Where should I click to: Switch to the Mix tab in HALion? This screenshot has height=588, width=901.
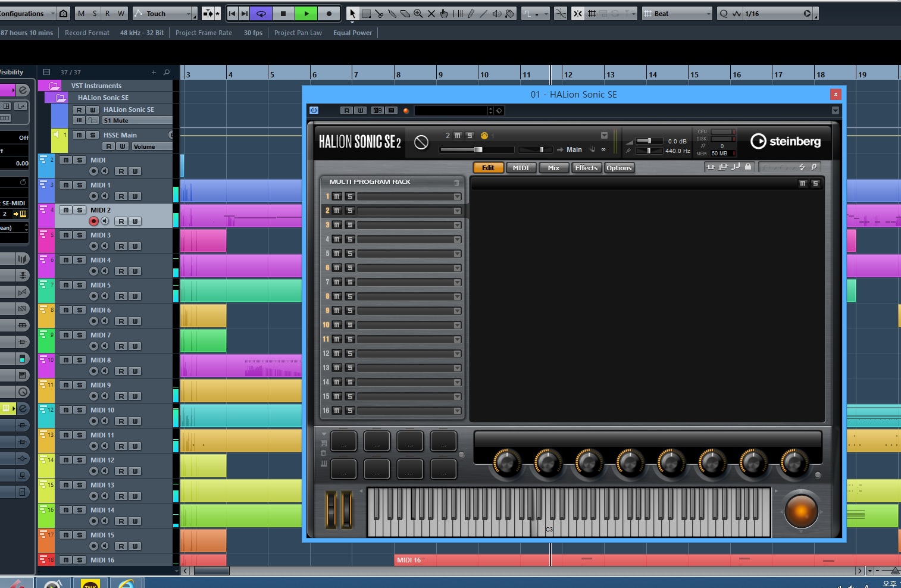point(553,168)
